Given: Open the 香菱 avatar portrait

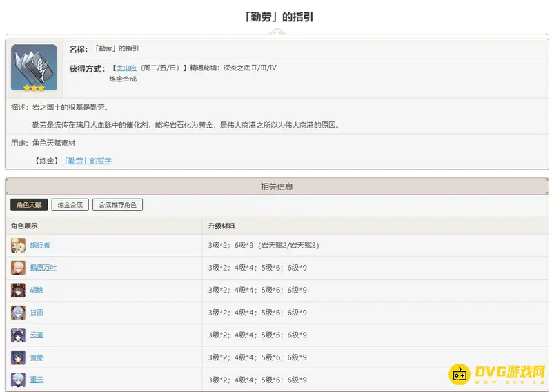Looking at the screenshot, I should (x=19, y=357).
